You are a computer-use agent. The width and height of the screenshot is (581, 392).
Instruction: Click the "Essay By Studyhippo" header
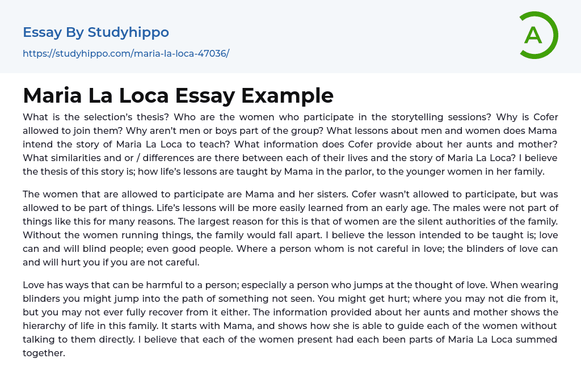[x=96, y=32]
